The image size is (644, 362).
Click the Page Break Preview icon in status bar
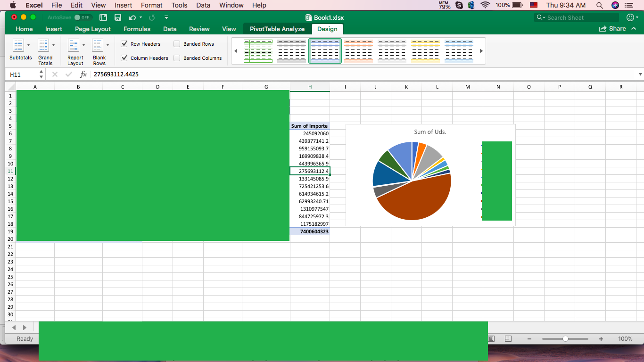[x=508, y=339]
